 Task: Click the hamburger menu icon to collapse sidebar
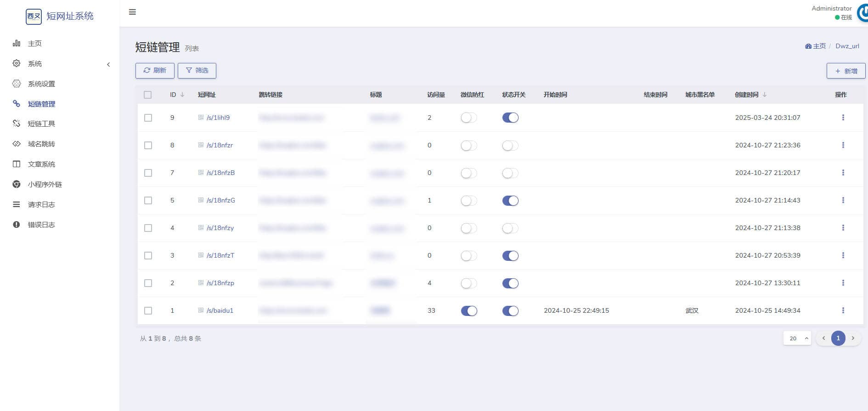pyautogui.click(x=132, y=12)
